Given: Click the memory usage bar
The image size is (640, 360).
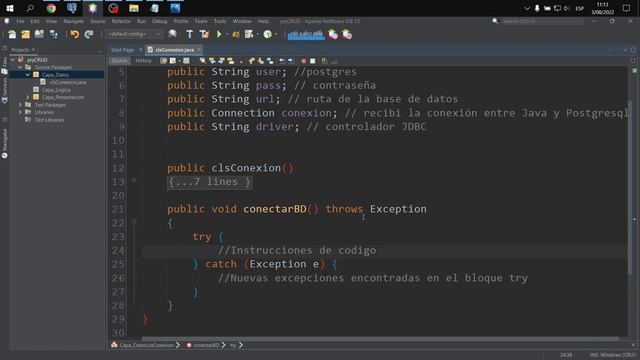Looking at the screenshot, I should point(306,34).
